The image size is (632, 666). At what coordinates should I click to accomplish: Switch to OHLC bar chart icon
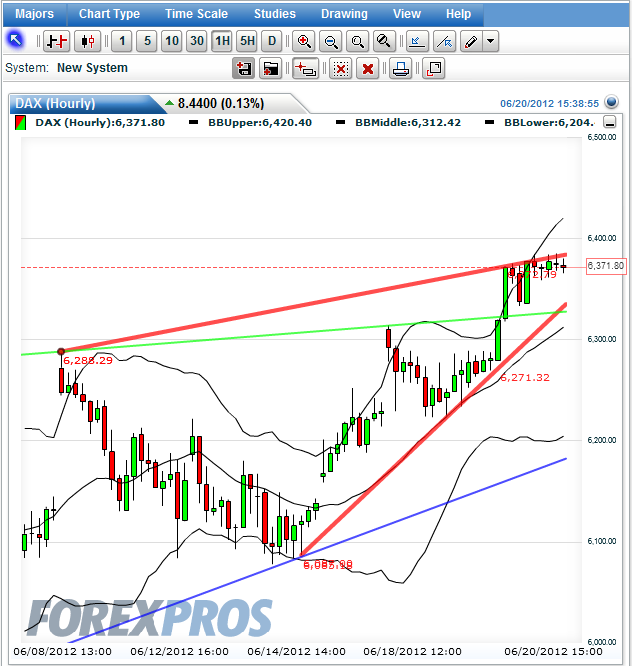pyautogui.click(x=57, y=41)
